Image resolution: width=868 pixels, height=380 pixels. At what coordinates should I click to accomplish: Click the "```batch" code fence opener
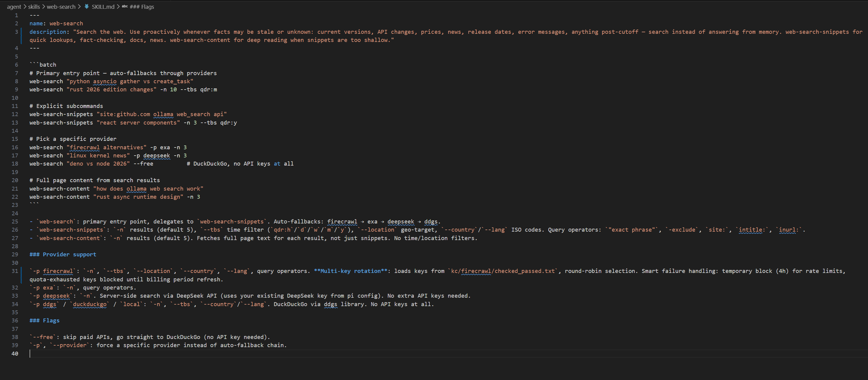[43, 65]
